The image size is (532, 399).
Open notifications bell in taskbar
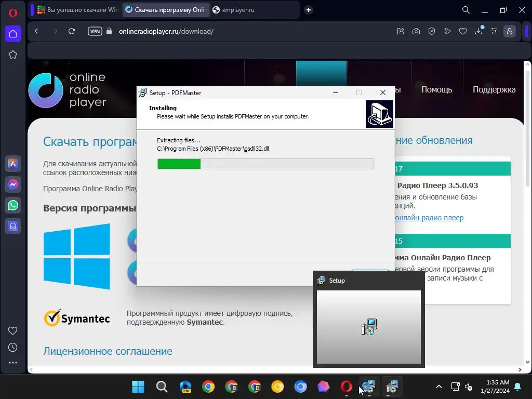tap(518, 387)
